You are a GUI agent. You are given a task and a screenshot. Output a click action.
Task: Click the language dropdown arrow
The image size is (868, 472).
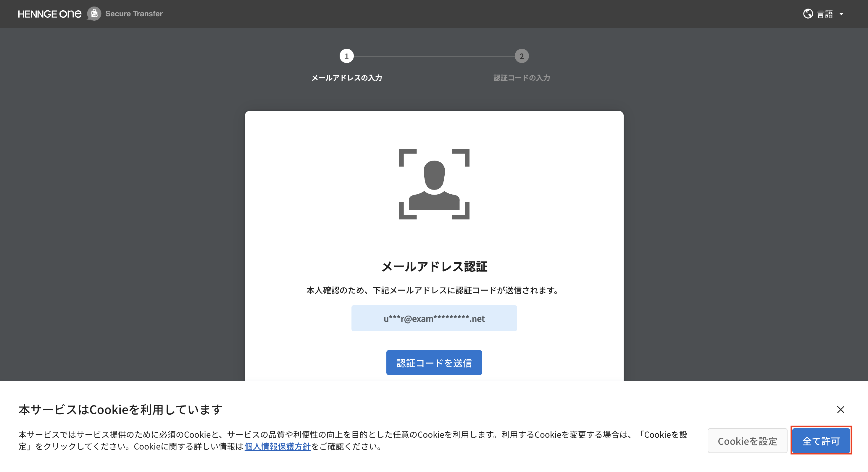pyautogui.click(x=841, y=14)
